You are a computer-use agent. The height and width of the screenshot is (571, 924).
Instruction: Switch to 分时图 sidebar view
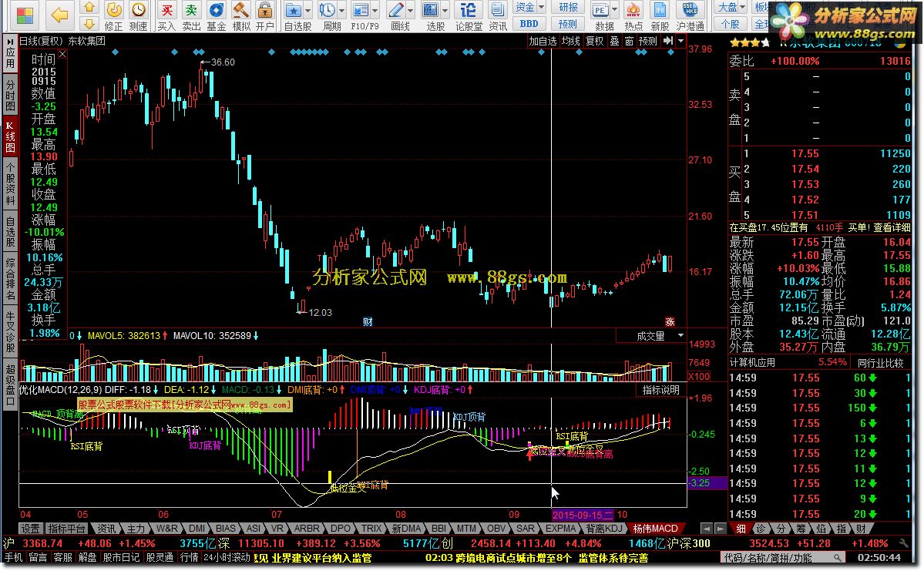pos(10,95)
